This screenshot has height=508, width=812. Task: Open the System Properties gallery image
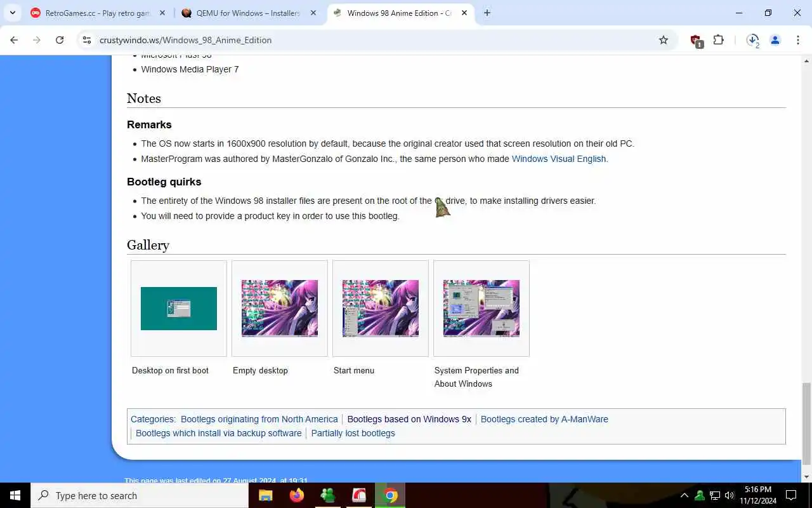click(481, 309)
